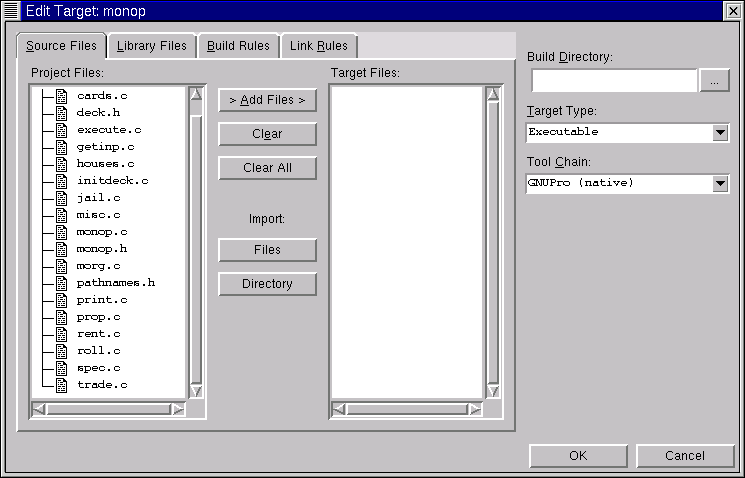
Task: Pick the morg.c file name
Action: (x=98, y=266)
